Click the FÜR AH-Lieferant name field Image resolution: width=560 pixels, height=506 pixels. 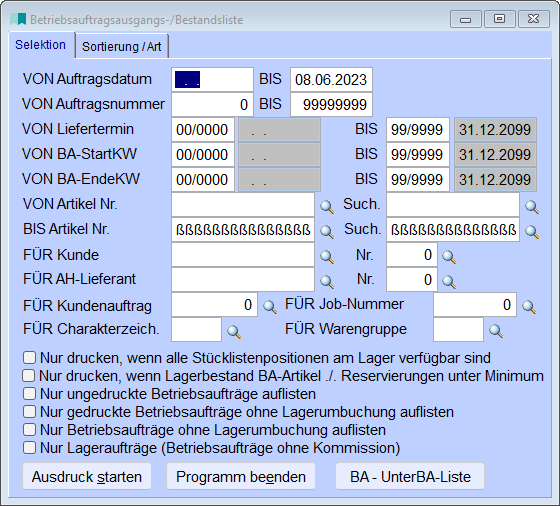pyautogui.click(x=243, y=279)
